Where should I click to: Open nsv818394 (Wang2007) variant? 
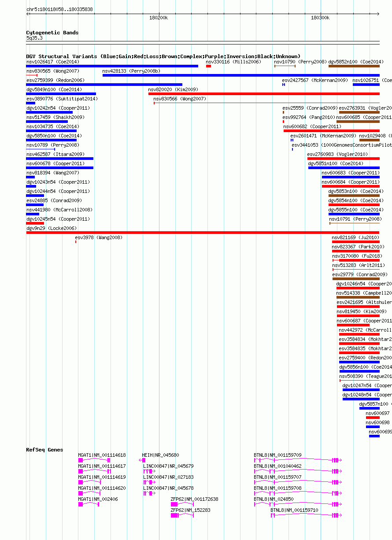pos(31,177)
